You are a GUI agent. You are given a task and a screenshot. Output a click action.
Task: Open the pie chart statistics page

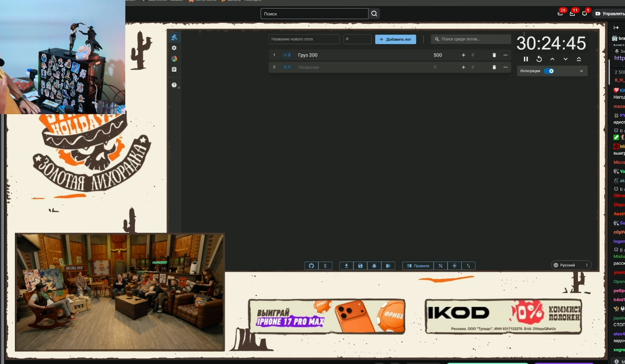(x=174, y=59)
